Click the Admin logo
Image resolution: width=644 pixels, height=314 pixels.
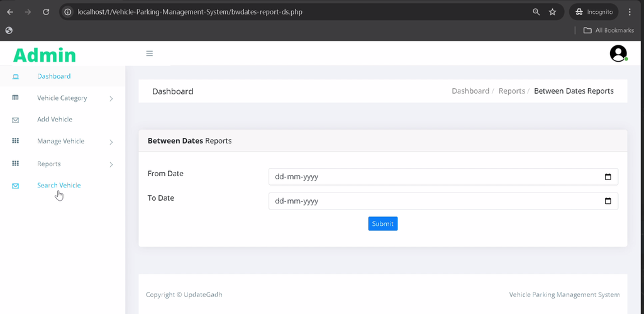pyautogui.click(x=45, y=55)
